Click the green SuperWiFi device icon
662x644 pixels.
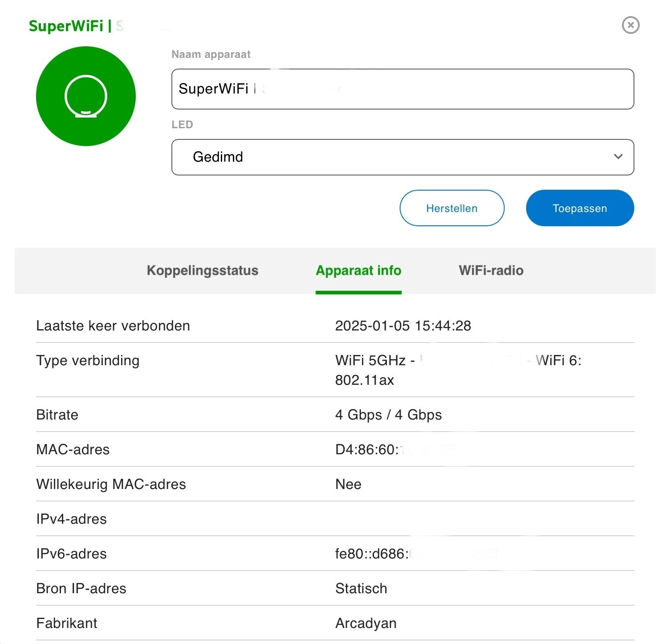pyautogui.click(x=86, y=96)
